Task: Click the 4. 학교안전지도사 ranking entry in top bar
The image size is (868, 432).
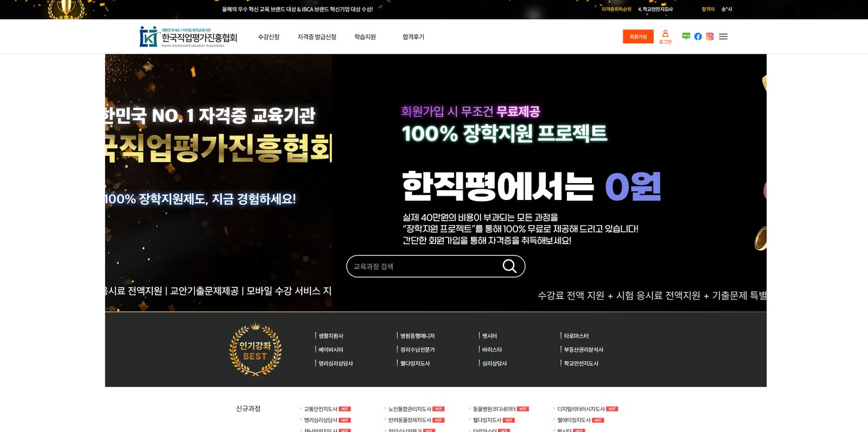Action: click(x=655, y=9)
